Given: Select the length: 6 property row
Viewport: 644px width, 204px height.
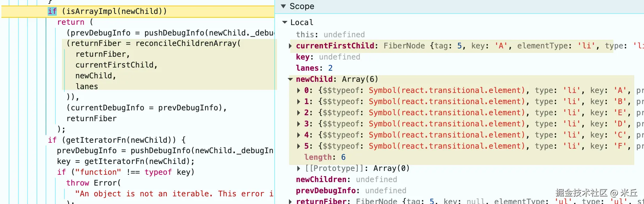Looking at the screenshot, I should click(325, 157).
